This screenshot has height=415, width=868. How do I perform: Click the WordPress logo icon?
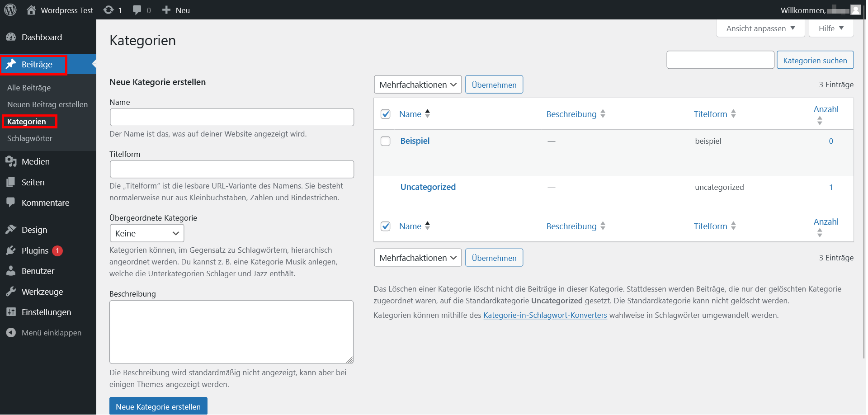[x=10, y=9]
